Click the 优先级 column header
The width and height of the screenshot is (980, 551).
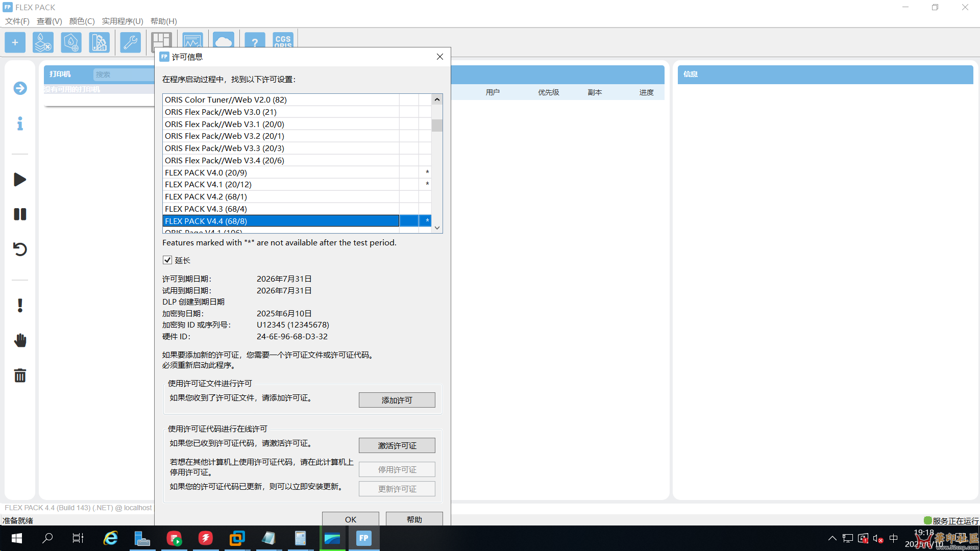click(549, 92)
